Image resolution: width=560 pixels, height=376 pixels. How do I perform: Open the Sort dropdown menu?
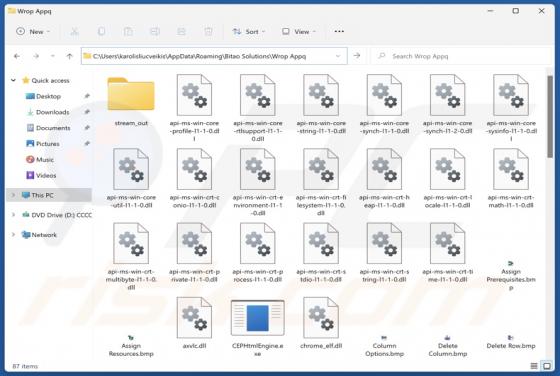[249, 31]
